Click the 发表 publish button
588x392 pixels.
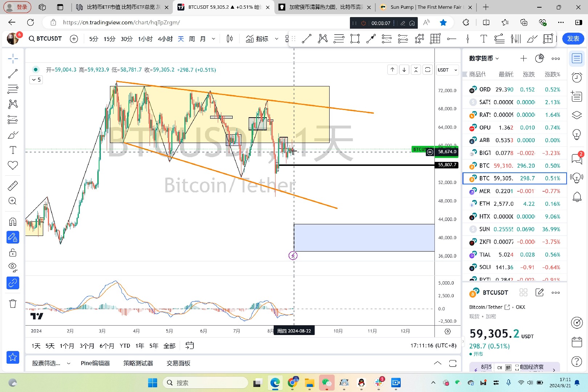click(573, 38)
